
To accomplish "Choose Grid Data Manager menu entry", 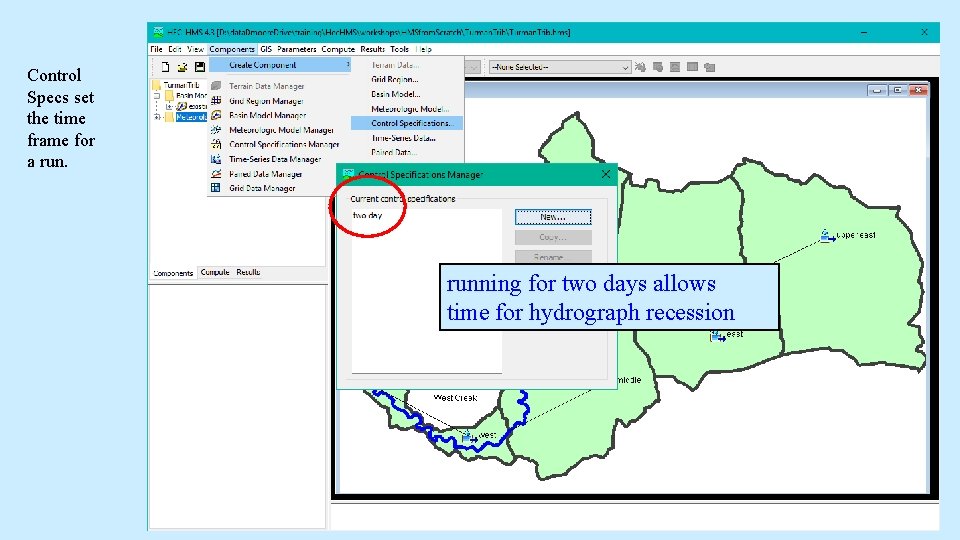I will click(x=262, y=188).
